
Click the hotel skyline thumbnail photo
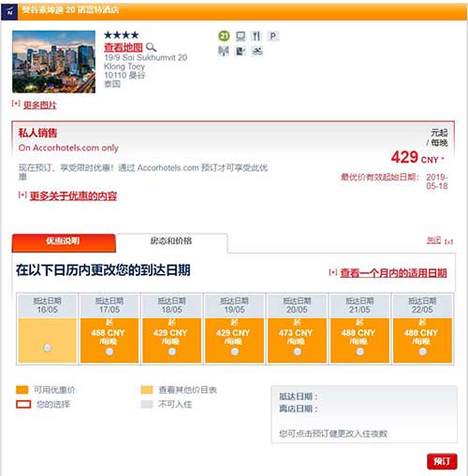point(53,62)
